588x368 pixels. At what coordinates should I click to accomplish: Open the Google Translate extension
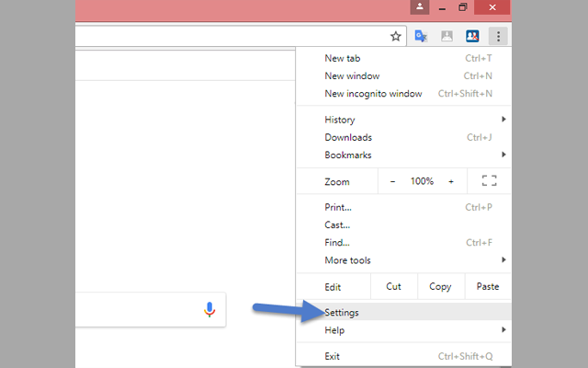point(421,37)
